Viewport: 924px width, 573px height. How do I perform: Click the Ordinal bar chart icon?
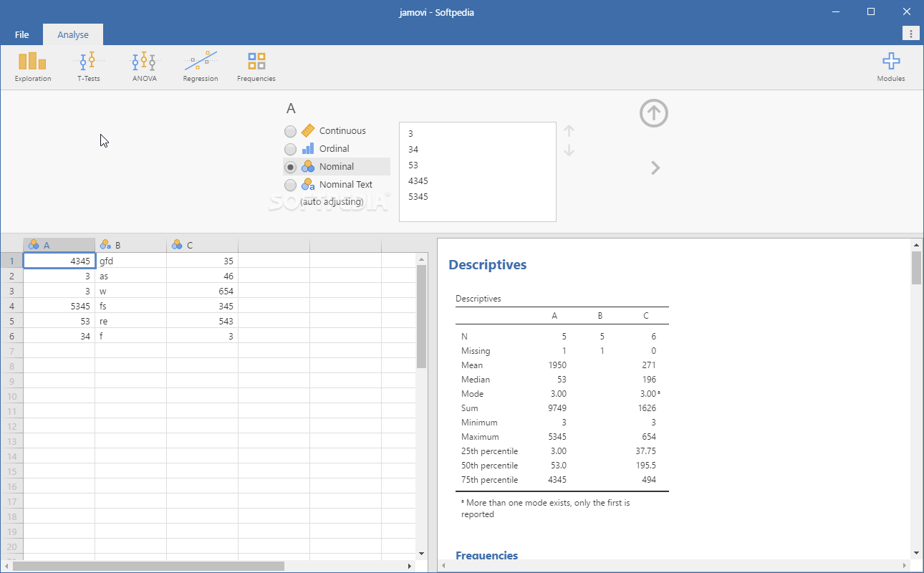click(308, 148)
